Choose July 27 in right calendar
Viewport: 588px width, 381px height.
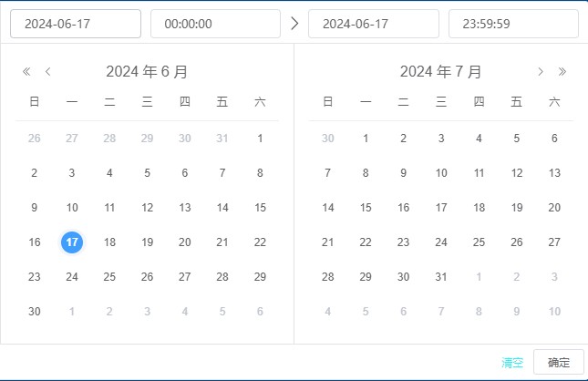(554, 242)
